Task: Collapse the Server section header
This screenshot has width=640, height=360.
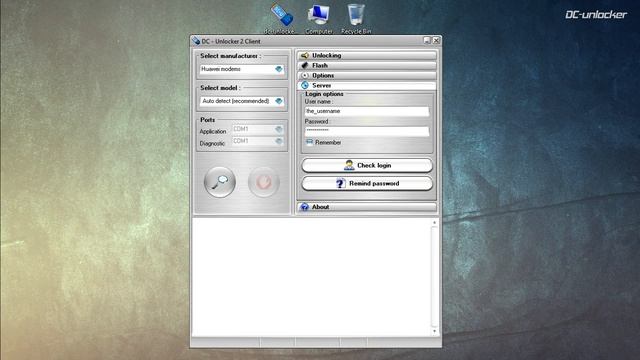Action: pos(367,85)
